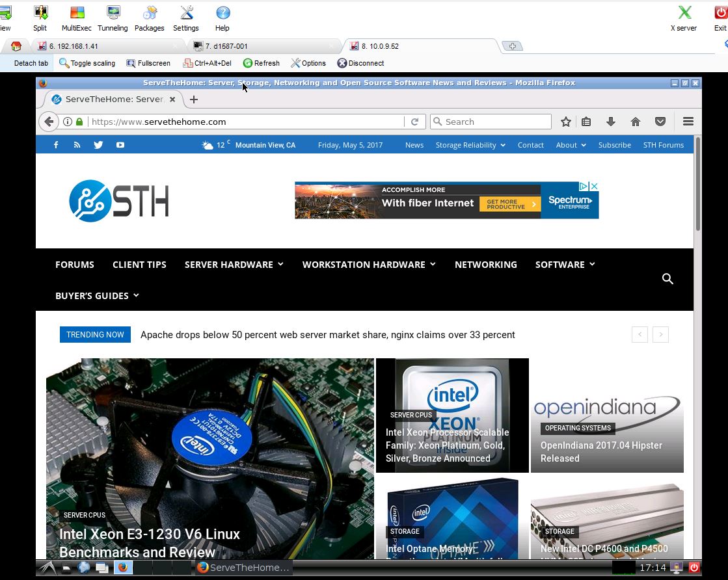
Task: Open OpenIndiana 2017.04 Hipster article
Action: [x=601, y=451]
